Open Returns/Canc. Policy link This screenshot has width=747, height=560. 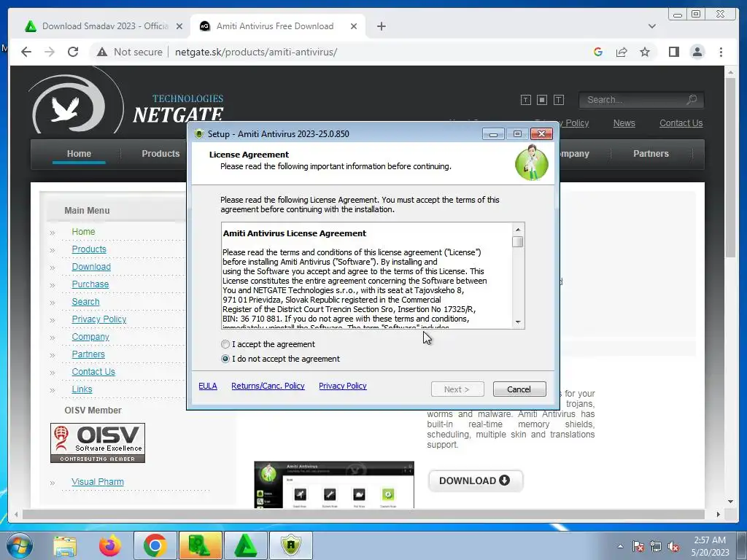pyautogui.click(x=268, y=386)
